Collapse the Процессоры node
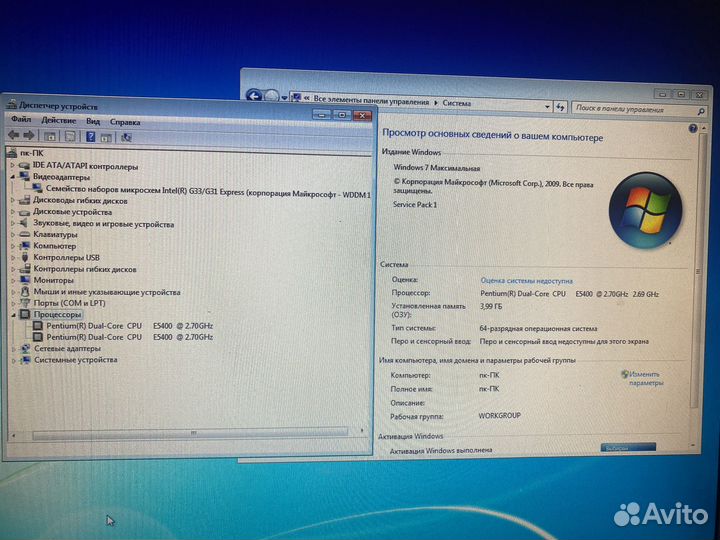 [x=14, y=315]
